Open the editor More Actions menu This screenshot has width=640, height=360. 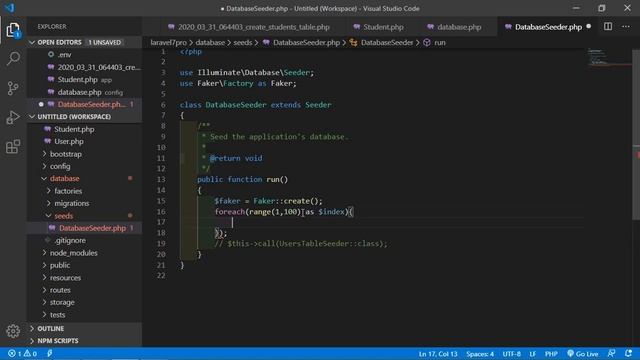click(x=626, y=27)
